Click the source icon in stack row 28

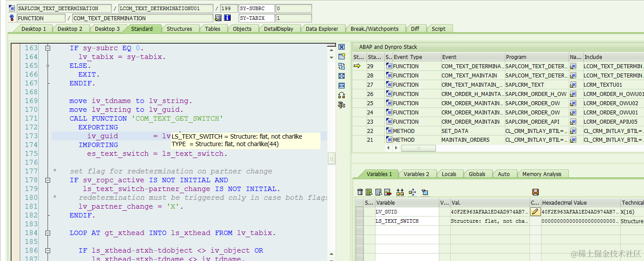(389, 75)
